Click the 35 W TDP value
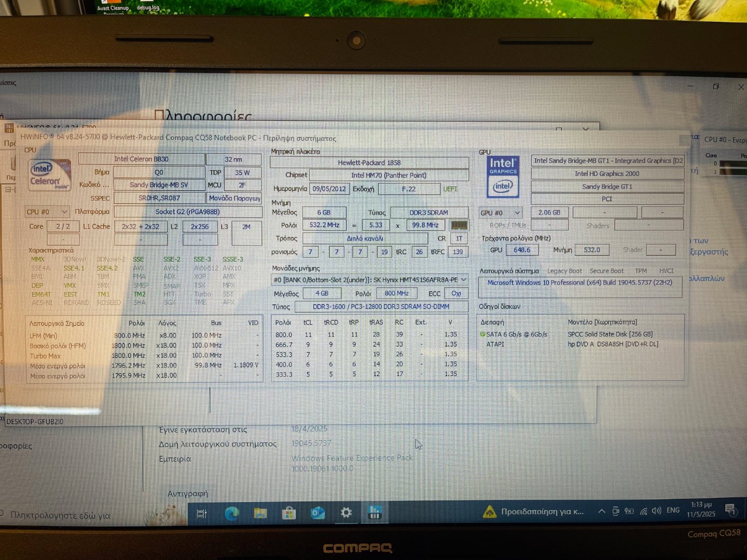 242,173
